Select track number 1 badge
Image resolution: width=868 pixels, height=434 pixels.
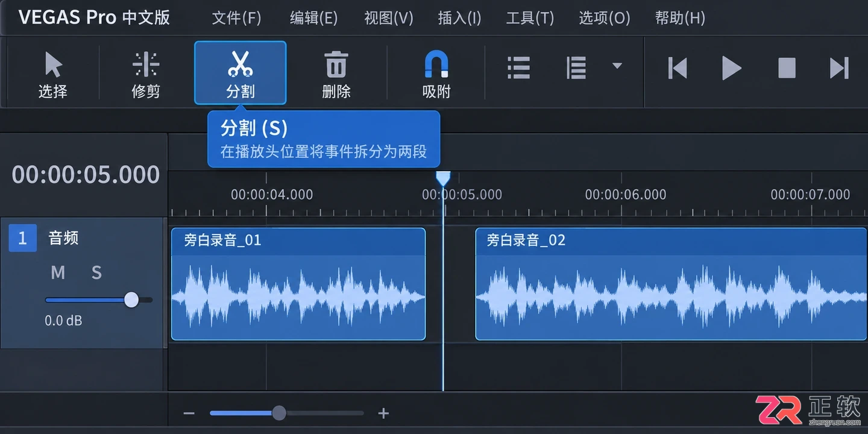pos(22,238)
